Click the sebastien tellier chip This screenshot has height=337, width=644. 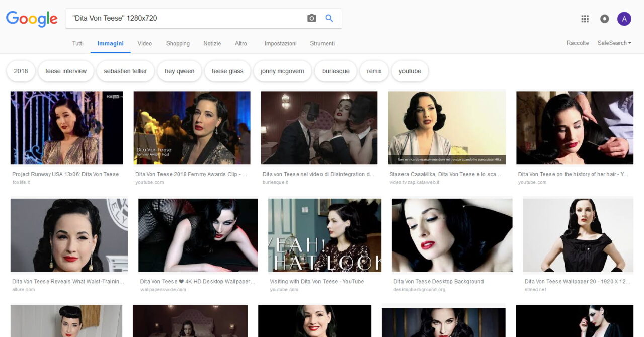125,71
